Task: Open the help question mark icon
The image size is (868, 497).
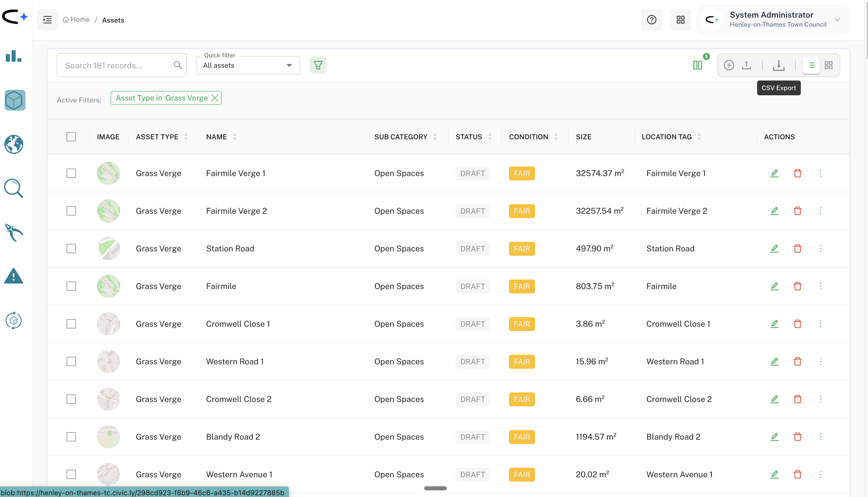Action: [652, 19]
